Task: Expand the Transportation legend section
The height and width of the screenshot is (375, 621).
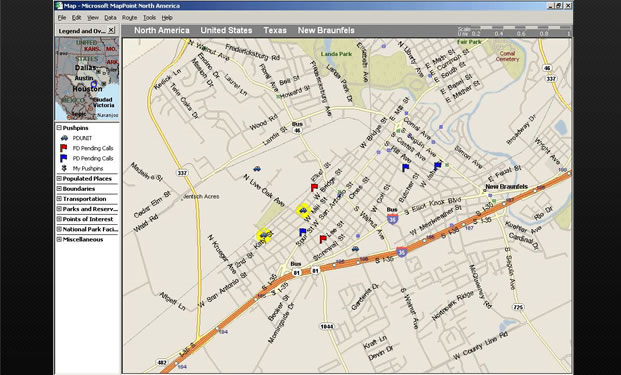Action: point(59,199)
